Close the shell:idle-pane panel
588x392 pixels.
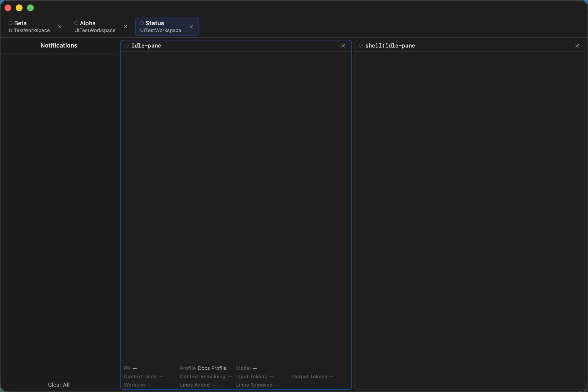pyautogui.click(x=577, y=46)
